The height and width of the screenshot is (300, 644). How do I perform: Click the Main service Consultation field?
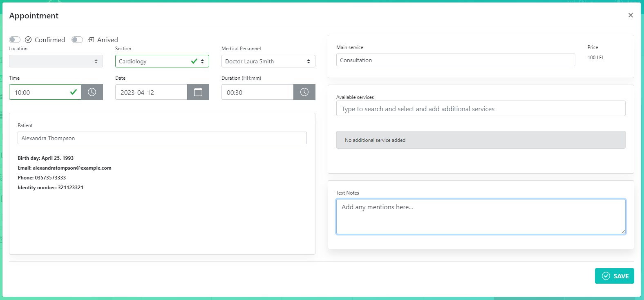[455, 60]
